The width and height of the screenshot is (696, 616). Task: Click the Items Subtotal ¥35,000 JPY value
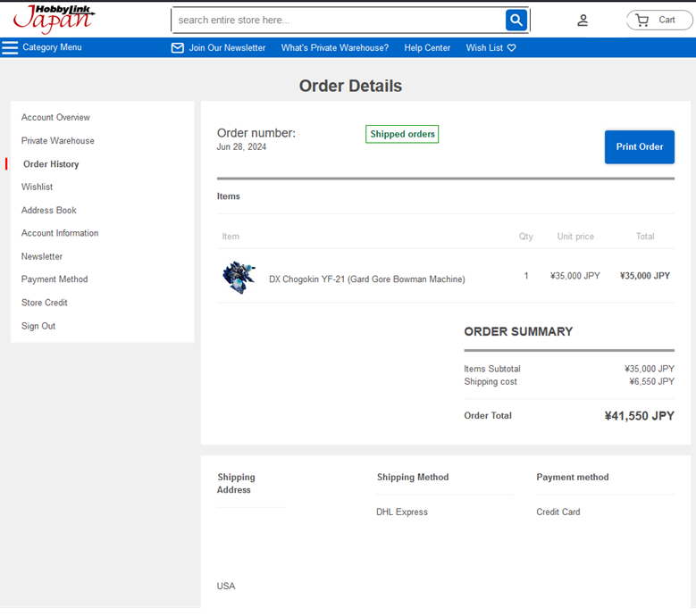pyautogui.click(x=650, y=369)
